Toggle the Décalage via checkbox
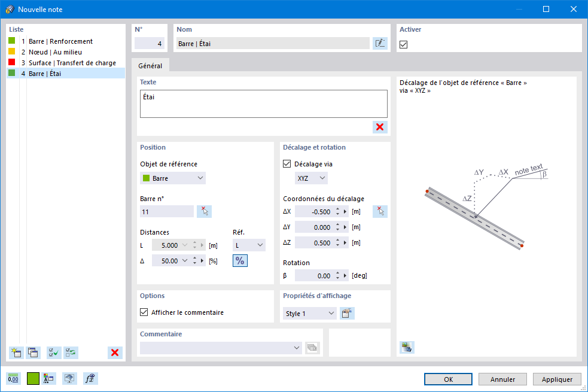The image size is (588, 392). (x=287, y=164)
